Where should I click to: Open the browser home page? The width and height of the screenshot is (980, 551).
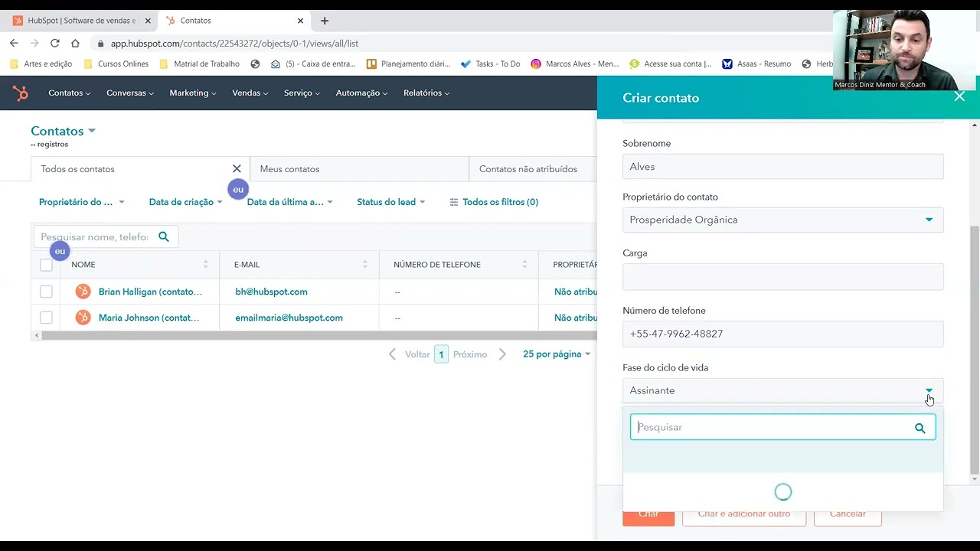click(75, 44)
